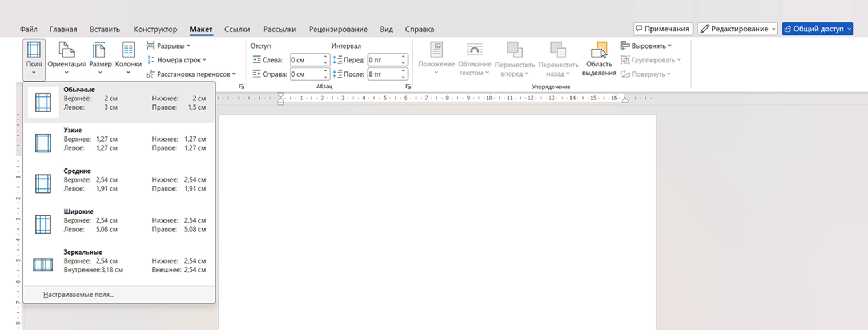Expand the Разрывы breaks dropdown
This screenshot has width=868, height=330.
(168, 46)
